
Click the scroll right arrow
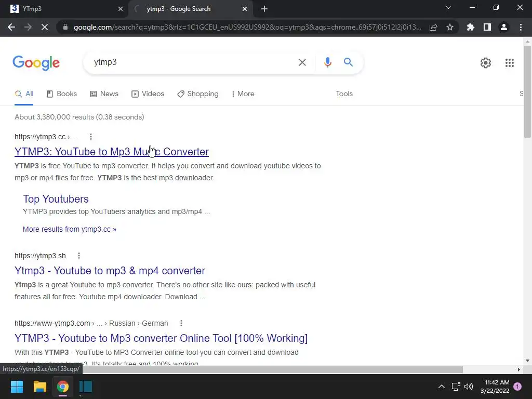click(x=519, y=369)
